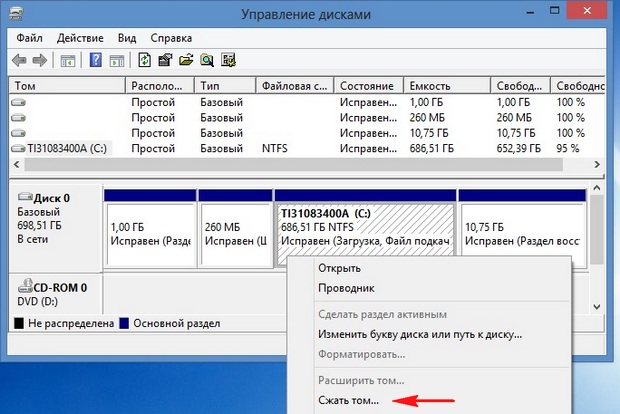Select the 10,75 ГБ recovery partition block
Image resolution: width=620 pixels, height=414 pixels.
point(522,229)
